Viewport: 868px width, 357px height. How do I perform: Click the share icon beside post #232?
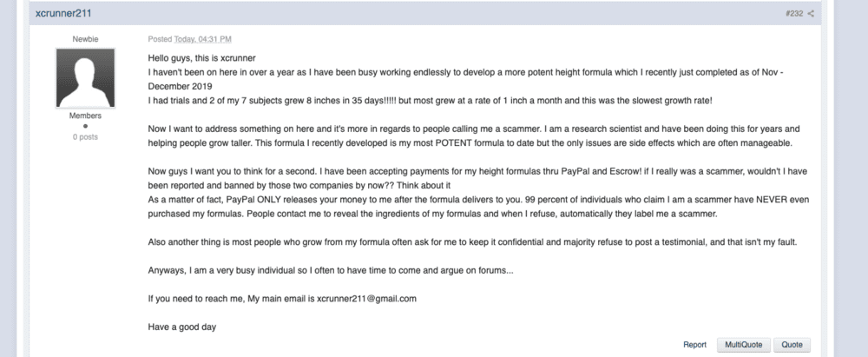click(x=811, y=13)
